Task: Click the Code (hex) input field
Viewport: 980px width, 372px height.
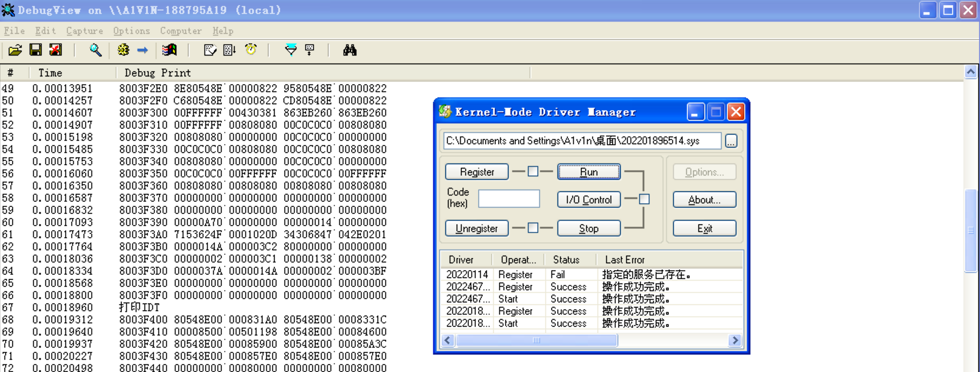Action: coord(509,199)
